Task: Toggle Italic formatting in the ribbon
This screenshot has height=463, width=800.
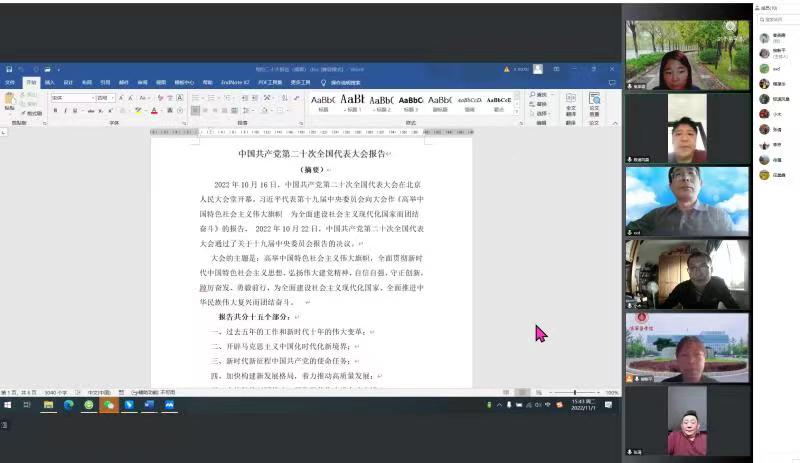Action: [66, 110]
